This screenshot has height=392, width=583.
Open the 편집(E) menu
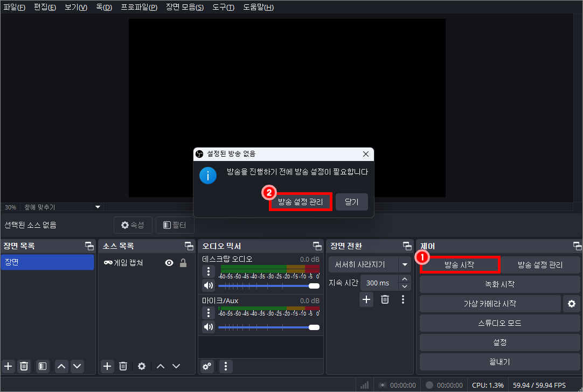[45, 8]
